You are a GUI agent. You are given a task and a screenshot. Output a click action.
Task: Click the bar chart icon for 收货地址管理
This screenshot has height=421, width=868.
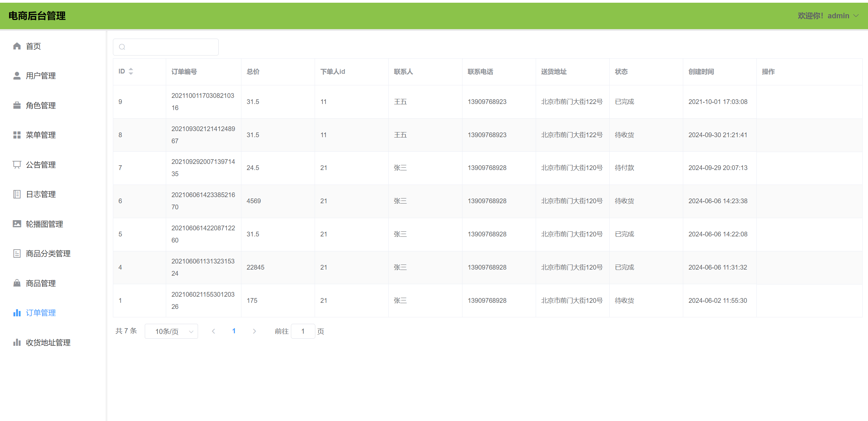pyautogui.click(x=17, y=342)
